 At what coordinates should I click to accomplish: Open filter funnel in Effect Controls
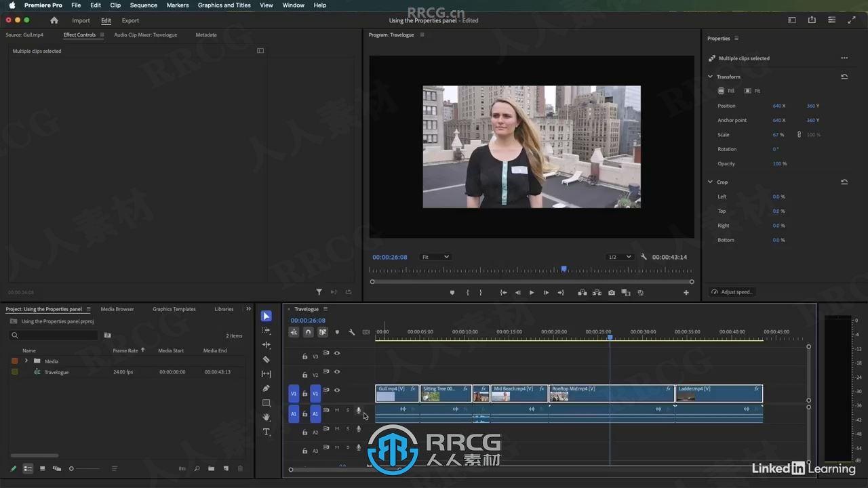(x=319, y=292)
